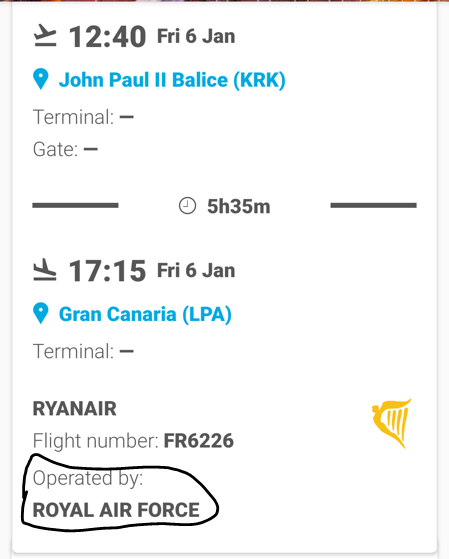Click the arrival Terminal field

pos(83,351)
